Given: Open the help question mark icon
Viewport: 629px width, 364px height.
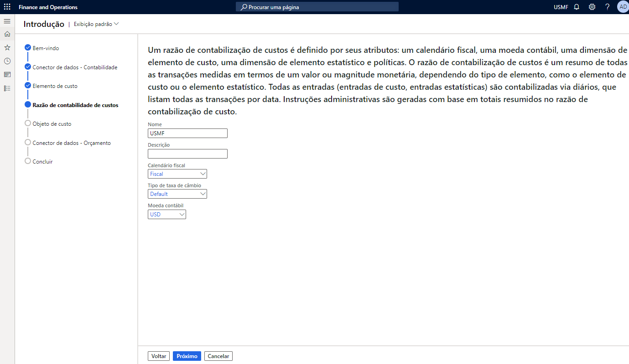Looking at the screenshot, I should [x=607, y=7].
